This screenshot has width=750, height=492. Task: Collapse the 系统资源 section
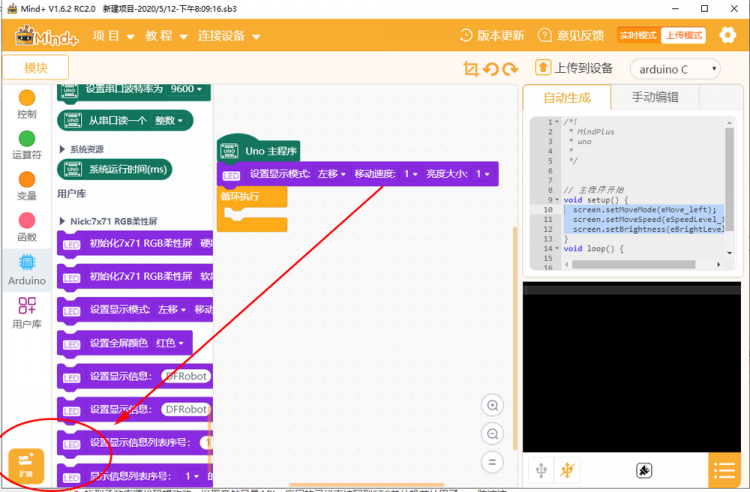click(62, 149)
